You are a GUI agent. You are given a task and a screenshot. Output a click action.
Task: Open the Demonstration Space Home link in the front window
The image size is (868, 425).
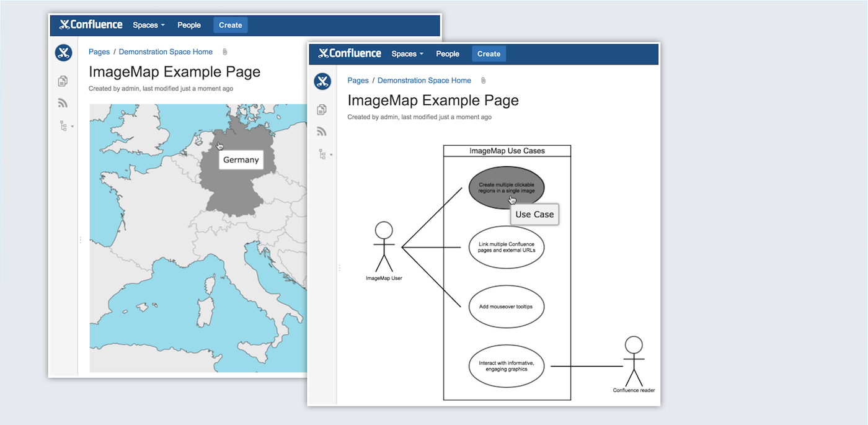(424, 81)
